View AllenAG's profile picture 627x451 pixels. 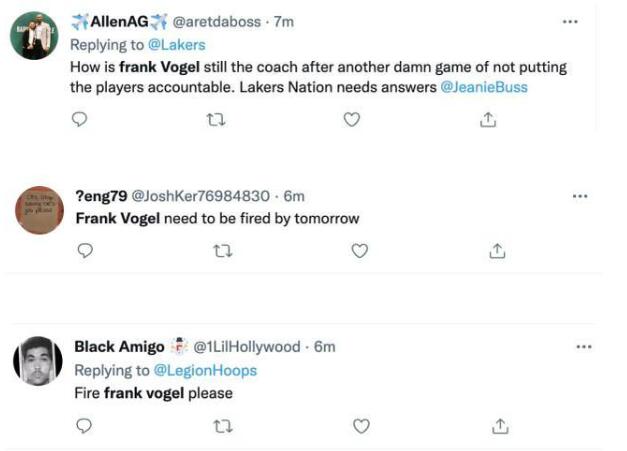pyautogui.click(x=33, y=36)
